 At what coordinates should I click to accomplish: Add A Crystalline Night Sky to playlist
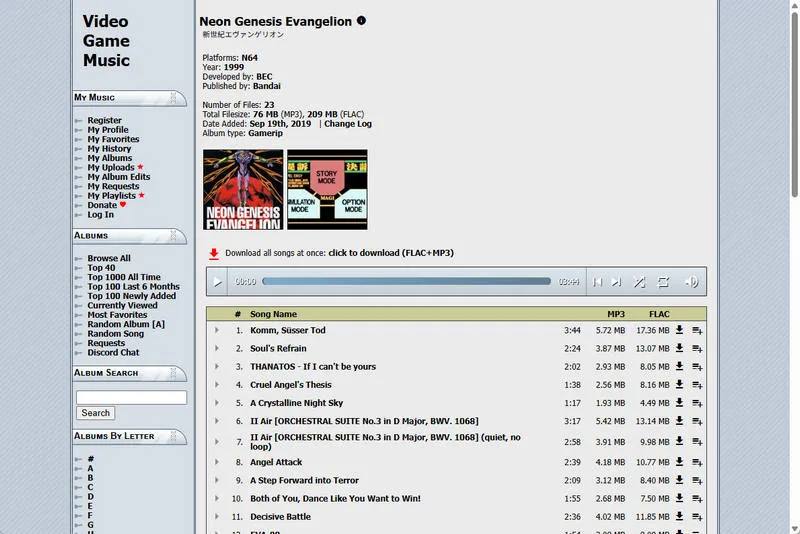(697, 403)
